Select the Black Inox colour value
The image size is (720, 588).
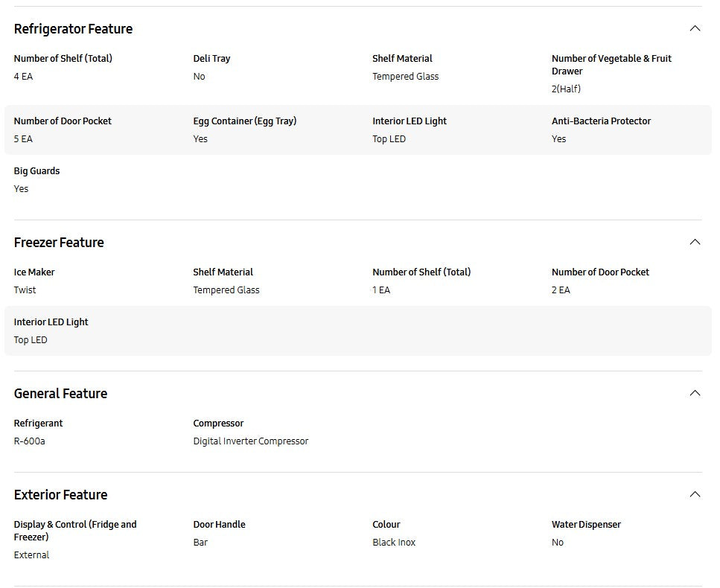coord(394,543)
